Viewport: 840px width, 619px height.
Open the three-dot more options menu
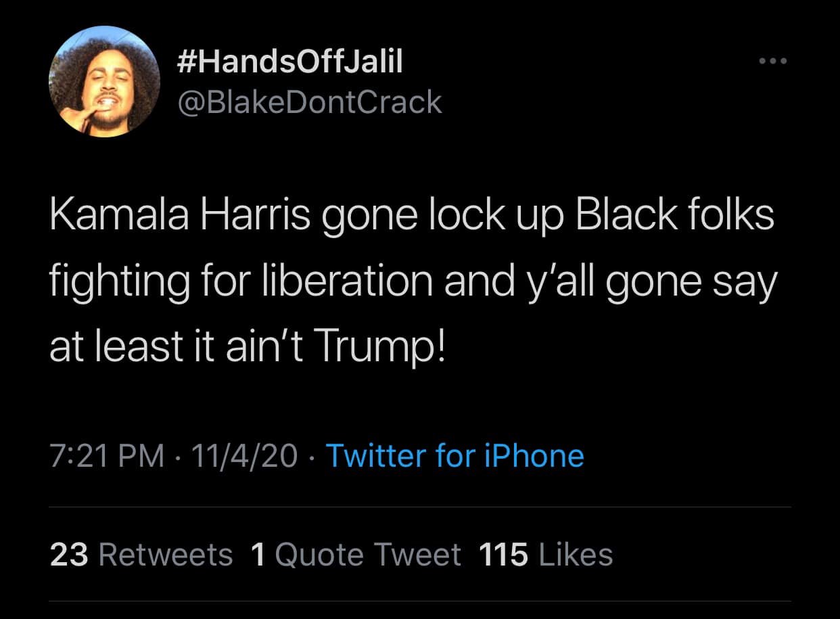[x=773, y=61]
